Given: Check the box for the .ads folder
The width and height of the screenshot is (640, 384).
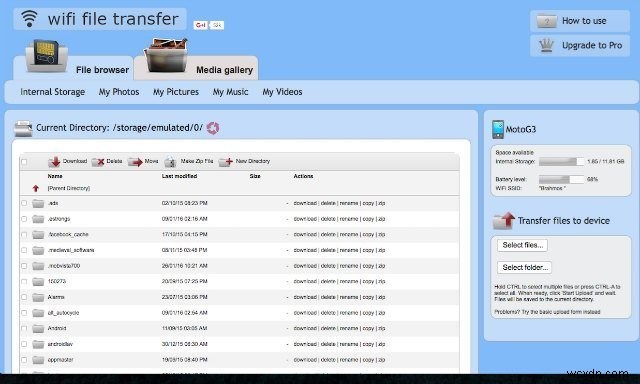Looking at the screenshot, I should point(24,203).
